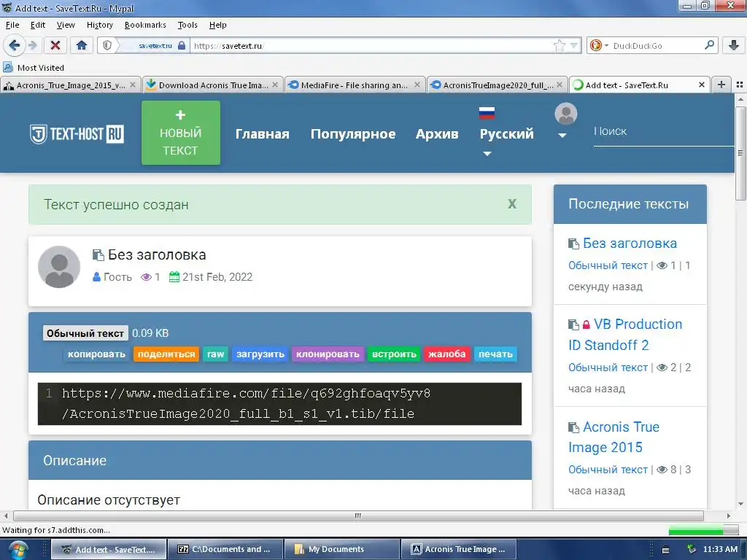Open the Популярное section
The height and width of the screenshot is (560, 747).
[353, 134]
